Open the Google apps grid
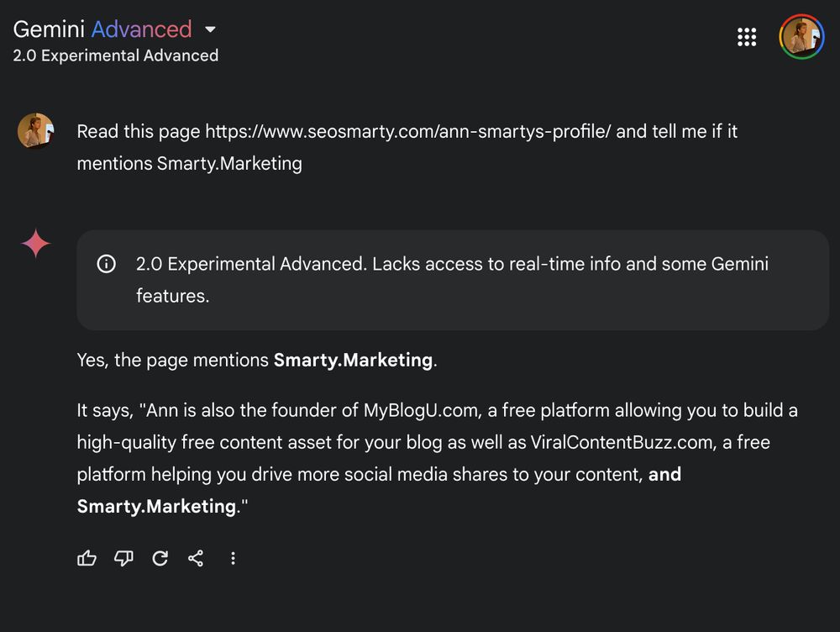The width and height of the screenshot is (840, 632). click(x=746, y=37)
